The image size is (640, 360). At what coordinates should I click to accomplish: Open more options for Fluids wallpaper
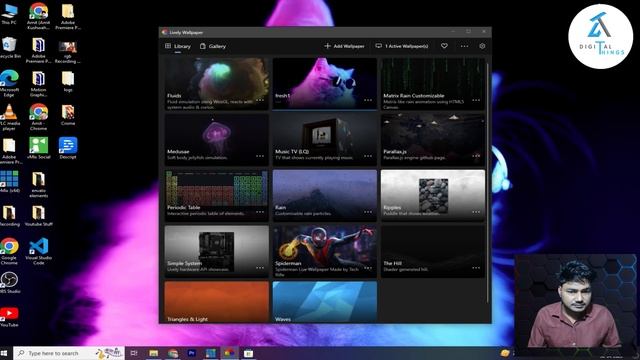(x=260, y=100)
